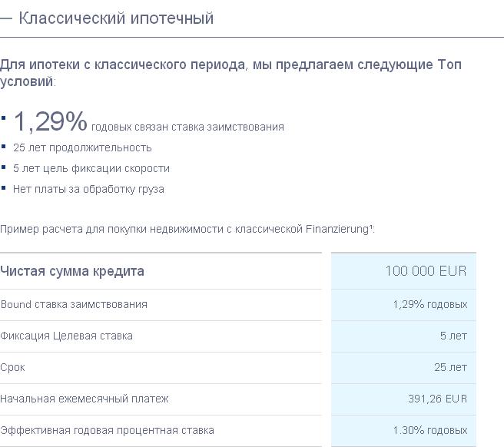The height and width of the screenshot is (447, 504).
Task: Select the 25 лет value in table
Action: (x=450, y=367)
